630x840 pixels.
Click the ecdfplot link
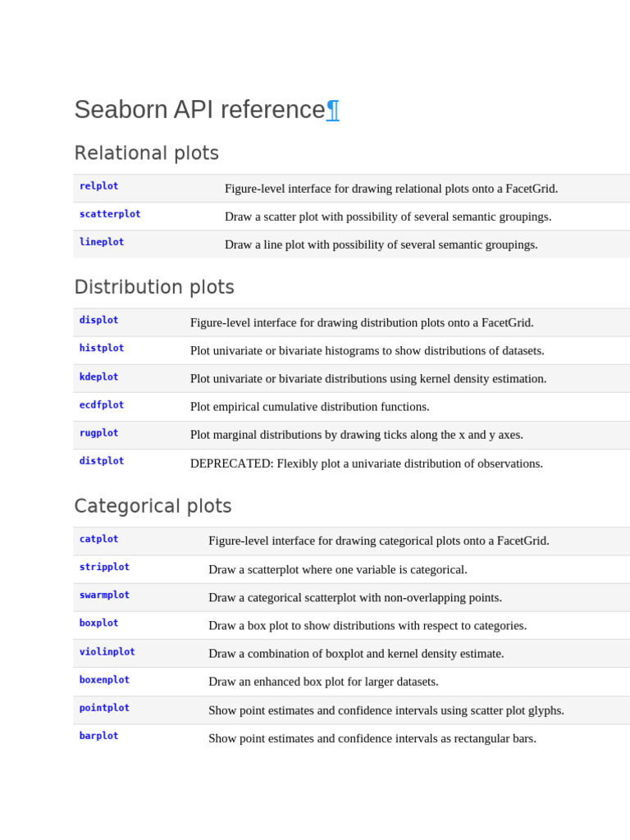point(102,404)
